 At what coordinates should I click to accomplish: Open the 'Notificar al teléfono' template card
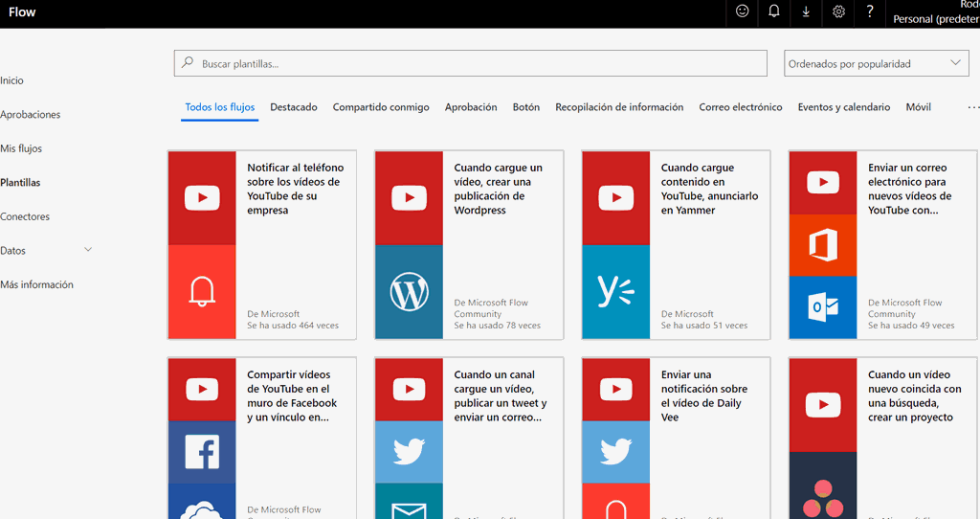pyautogui.click(x=295, y=189)
